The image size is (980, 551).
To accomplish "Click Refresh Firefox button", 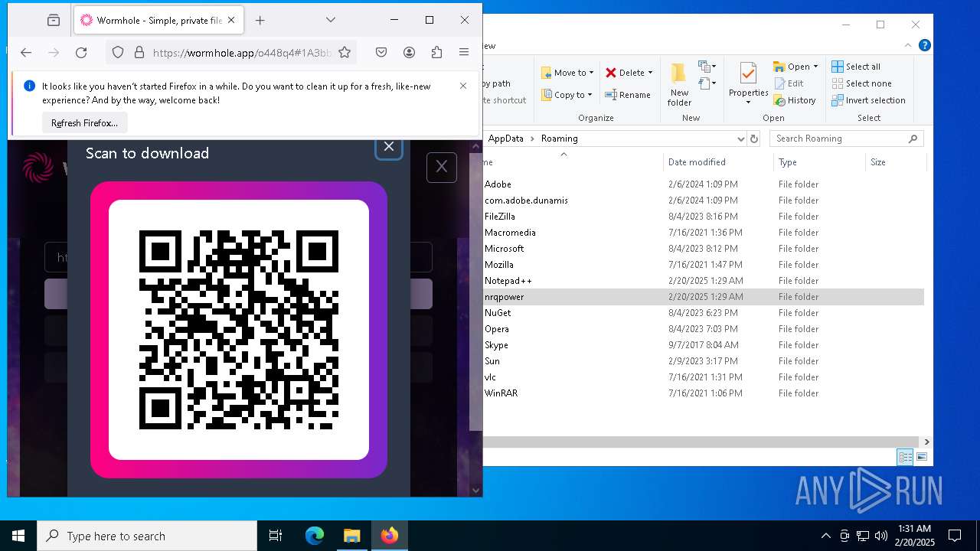I will (x=84, y=122).
